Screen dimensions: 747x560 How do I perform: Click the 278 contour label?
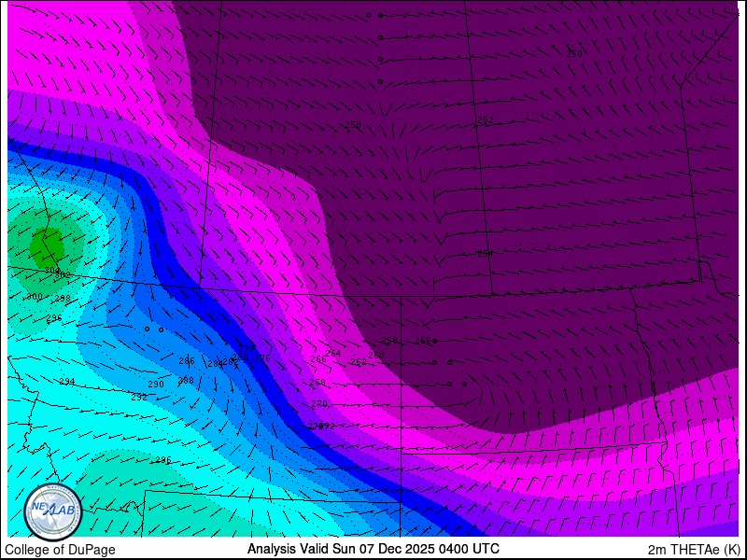tap(247, 348)
